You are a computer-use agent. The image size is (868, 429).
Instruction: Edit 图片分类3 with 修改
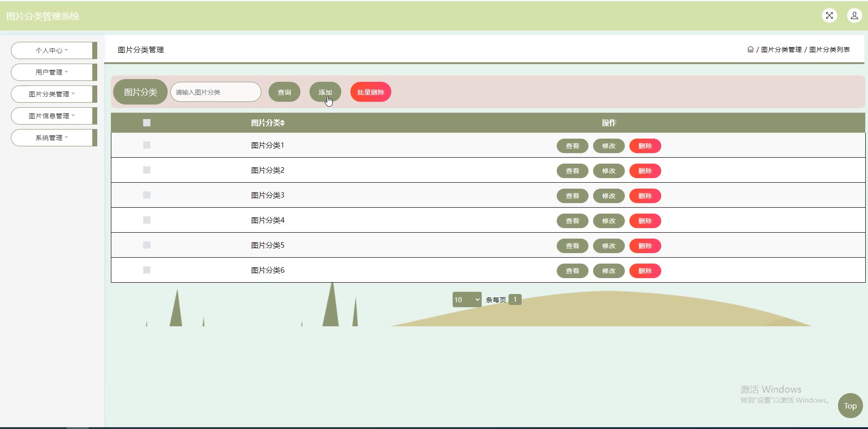(x=609, y=196)
